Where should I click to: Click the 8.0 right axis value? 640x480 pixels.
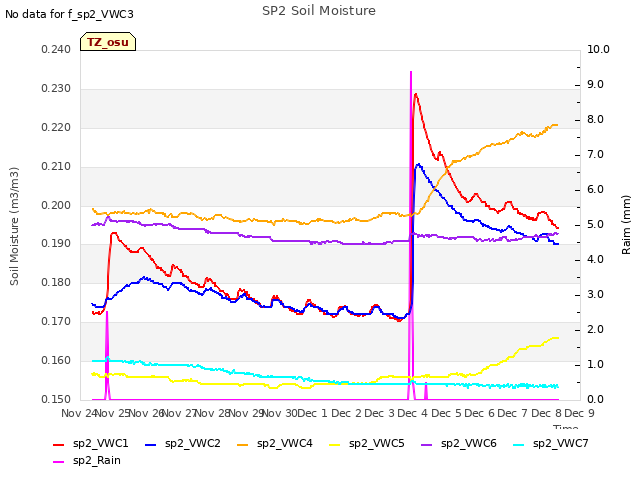(595, 120)
